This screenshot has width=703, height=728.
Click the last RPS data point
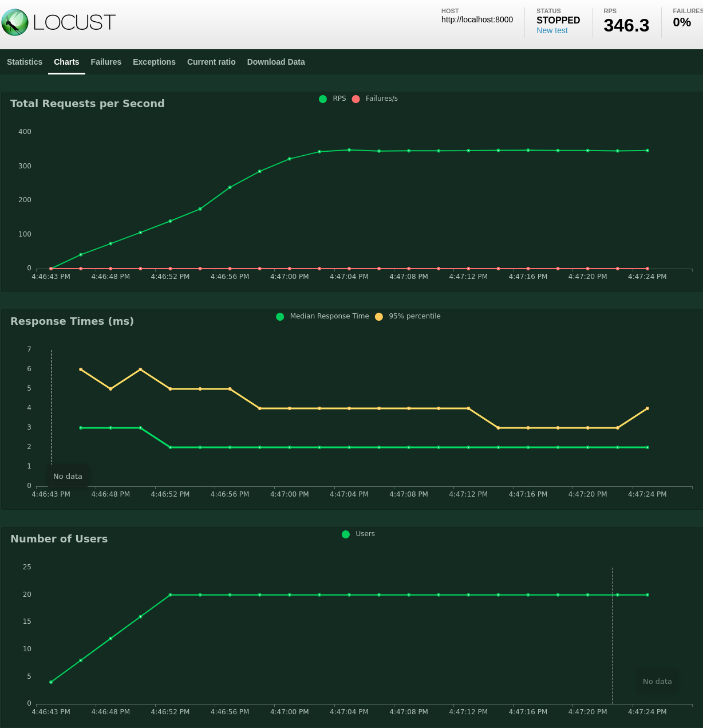tap(647, 151)
